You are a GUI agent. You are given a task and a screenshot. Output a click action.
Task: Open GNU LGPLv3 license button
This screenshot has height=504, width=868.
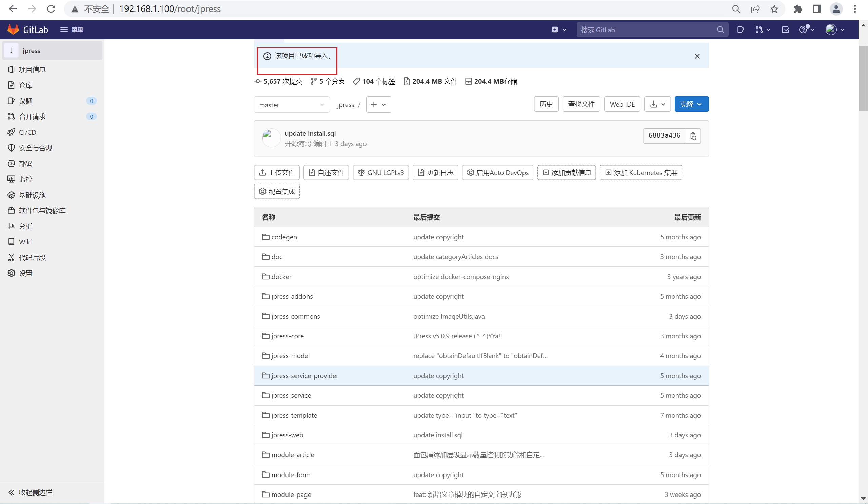pos(381,172)
